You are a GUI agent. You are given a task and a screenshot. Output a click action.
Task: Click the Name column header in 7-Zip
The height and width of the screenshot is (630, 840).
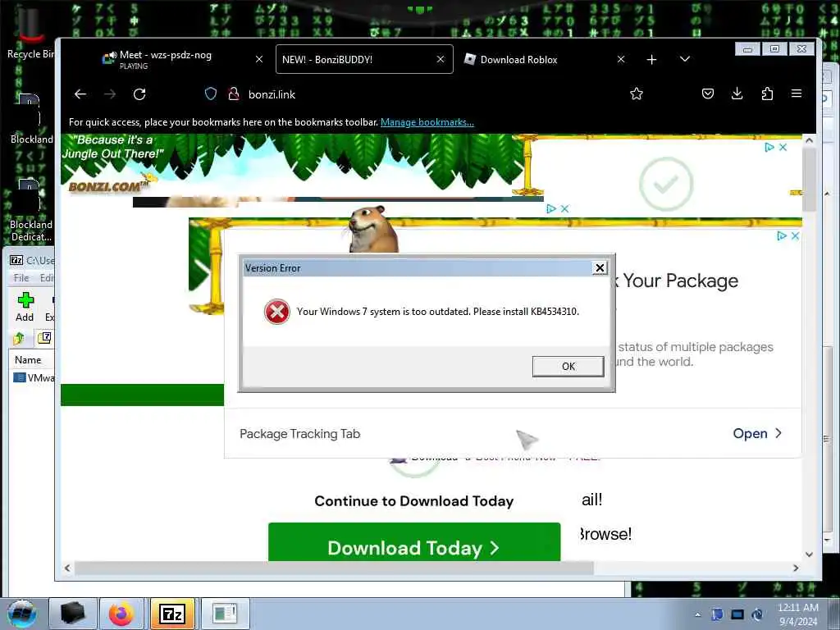click(28, 360)
